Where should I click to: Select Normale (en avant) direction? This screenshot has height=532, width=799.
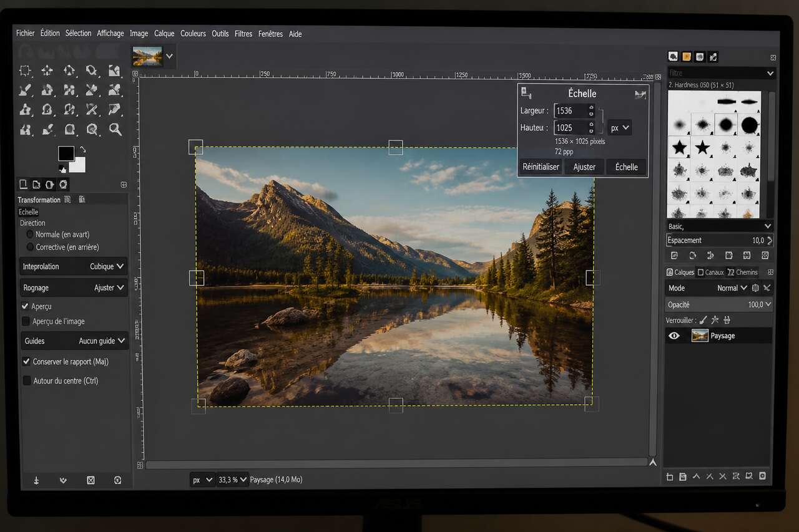(30, 235)
